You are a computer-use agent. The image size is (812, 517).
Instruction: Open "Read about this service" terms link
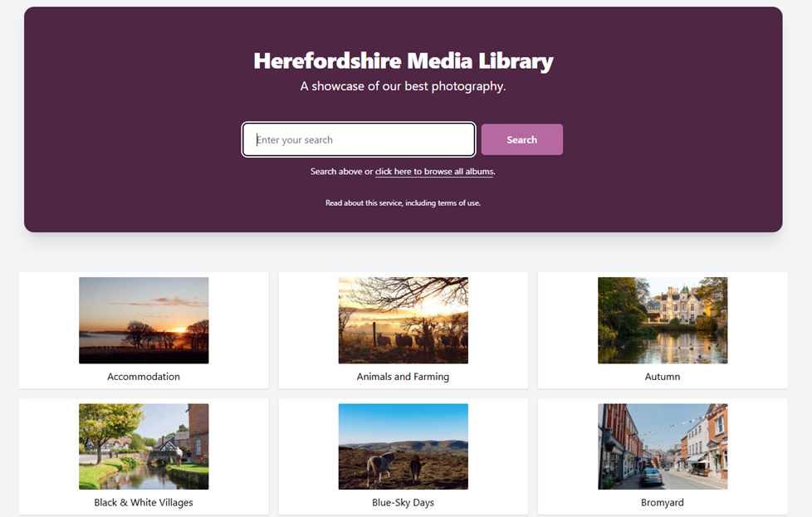403,202
